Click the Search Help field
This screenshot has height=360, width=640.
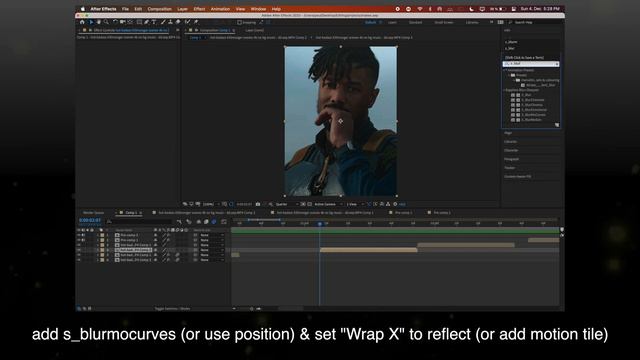(x=535, y=22)
